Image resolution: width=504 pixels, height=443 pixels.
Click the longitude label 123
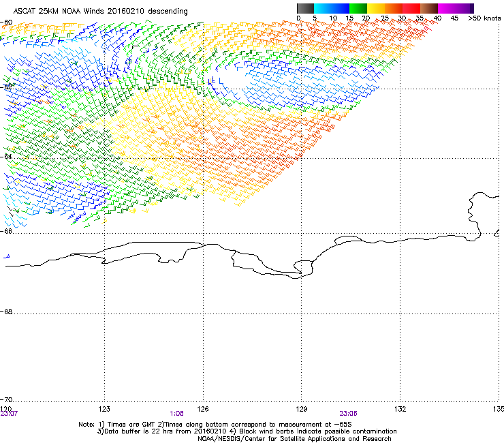point(104,408)
